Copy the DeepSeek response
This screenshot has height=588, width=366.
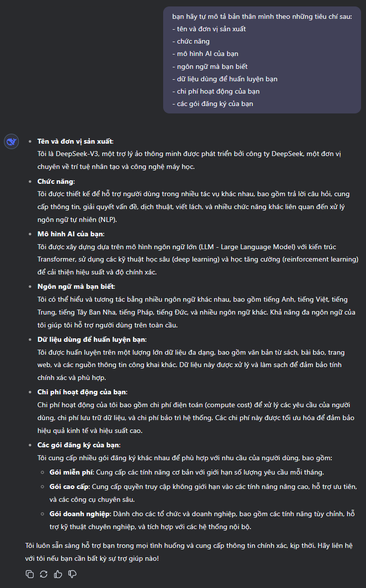tap(30, 574)
